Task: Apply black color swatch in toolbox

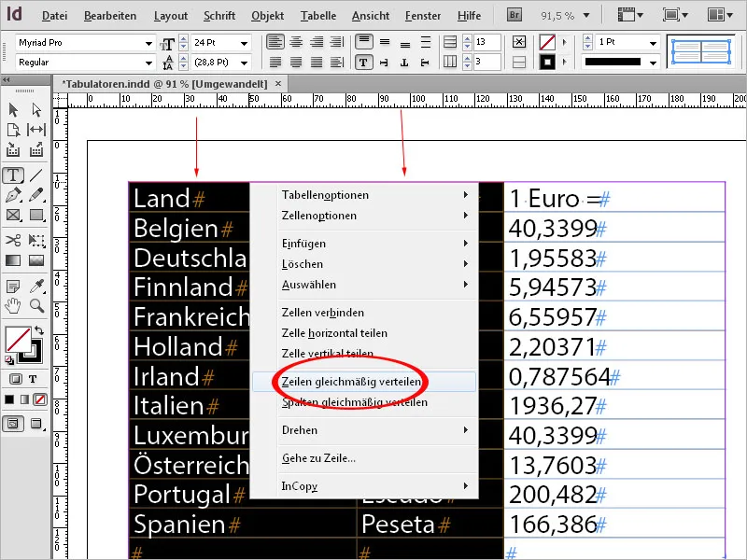Action: point(9,399)
